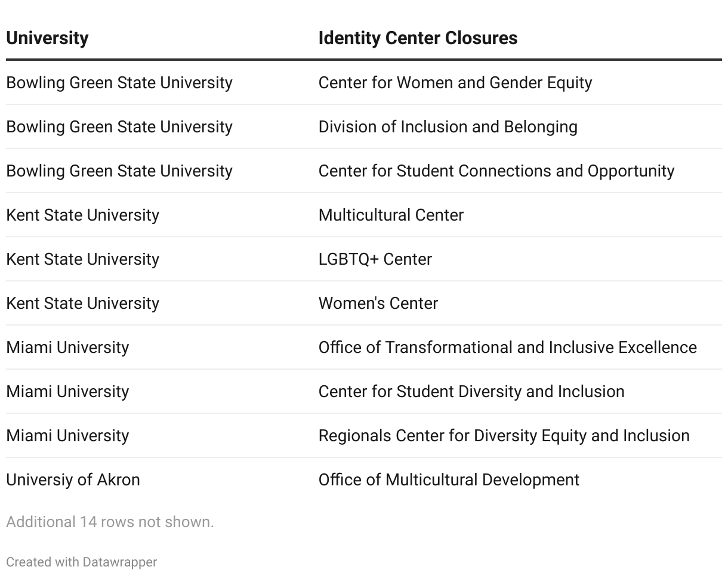Click Miami University in Office of Transformational row

[x=67, y=347]
